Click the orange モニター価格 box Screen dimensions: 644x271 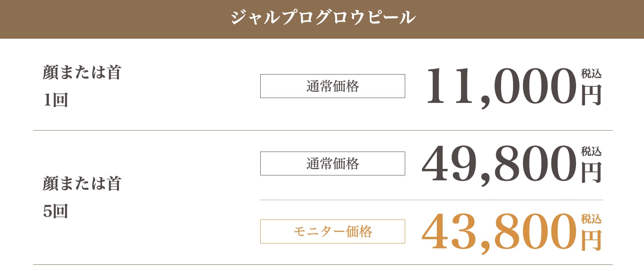click(x=332, y=231)
